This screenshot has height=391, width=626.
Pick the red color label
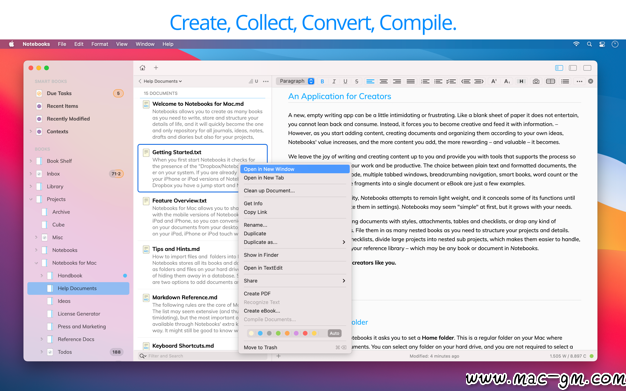(x=305, y=333)
